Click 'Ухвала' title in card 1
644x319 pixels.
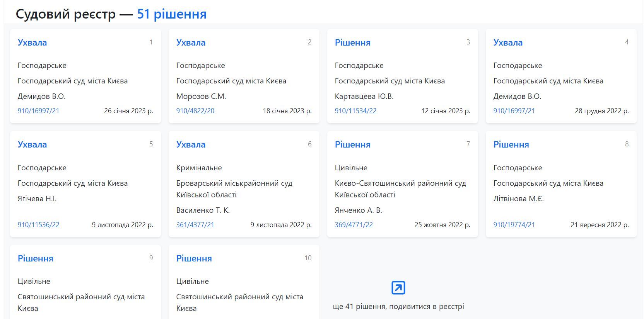32,42
